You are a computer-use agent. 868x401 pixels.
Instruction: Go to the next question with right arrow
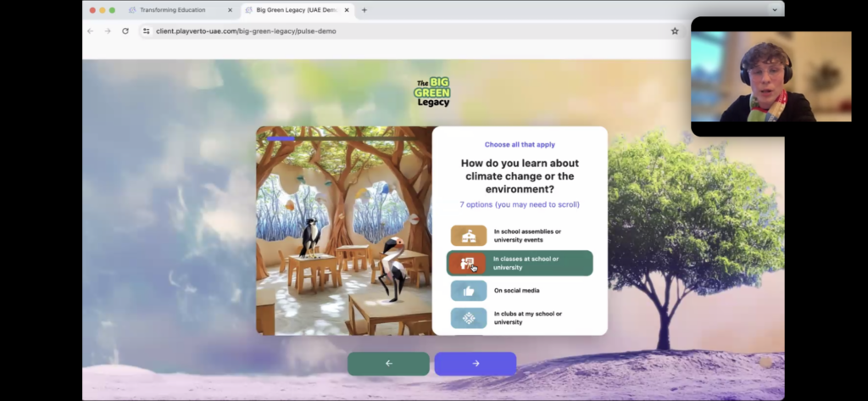point(475,364)
